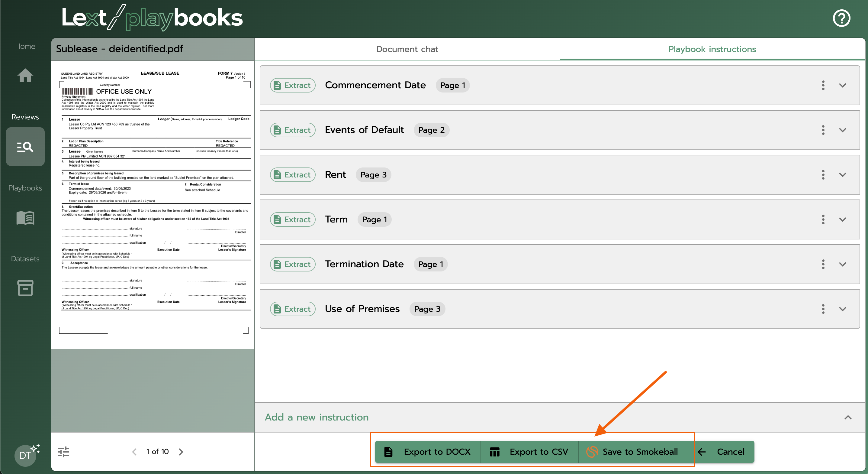Viewport: 868px width, 474px height.
Task: Click Extract badge for Commencement Date
Action: click(x=292, y=85)
